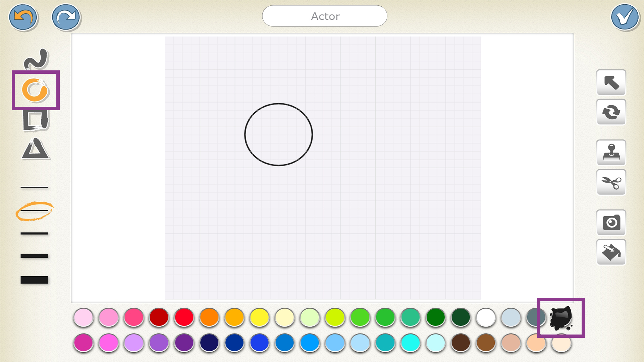Select the freehand squiggle line tool
This screenshot has width=644, height=362.
coord(36,59)
